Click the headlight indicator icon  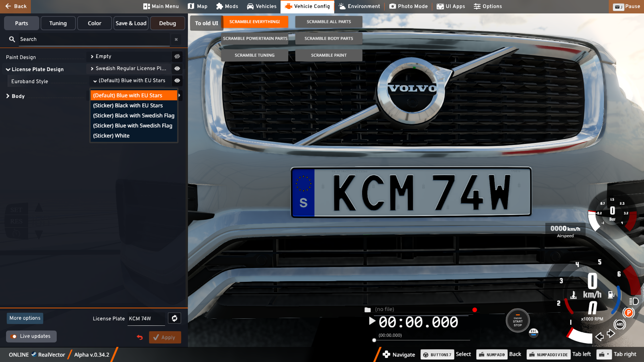634,301
